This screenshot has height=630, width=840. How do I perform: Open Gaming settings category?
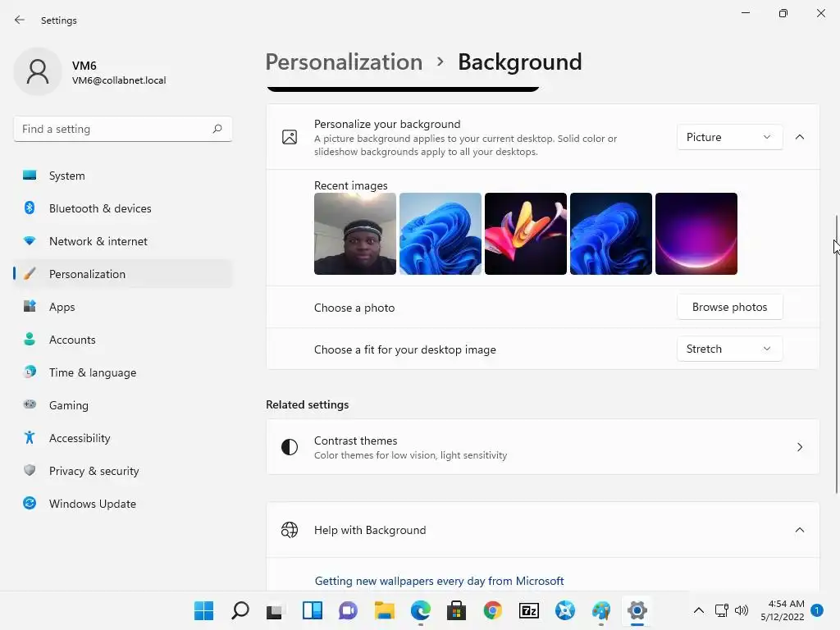coord(123,405)
